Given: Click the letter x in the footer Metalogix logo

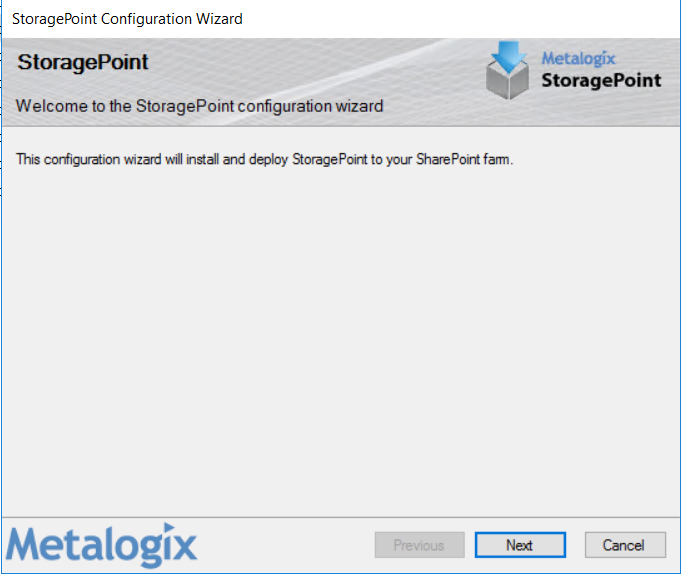Looking at the screenshot, I should tap(185, 546).
